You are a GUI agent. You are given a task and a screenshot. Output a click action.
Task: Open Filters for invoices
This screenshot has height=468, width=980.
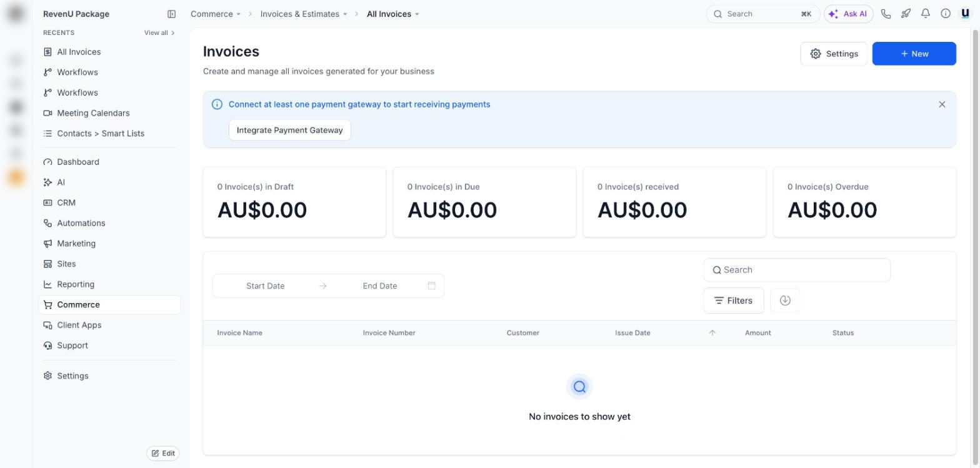[x=734, y=301]
